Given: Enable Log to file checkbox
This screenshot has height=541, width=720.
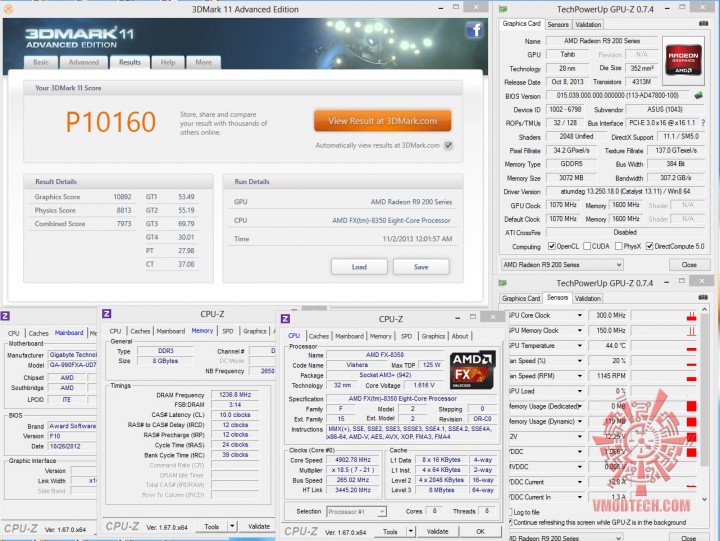Looking at the screenshot, I should pos(510,512).
